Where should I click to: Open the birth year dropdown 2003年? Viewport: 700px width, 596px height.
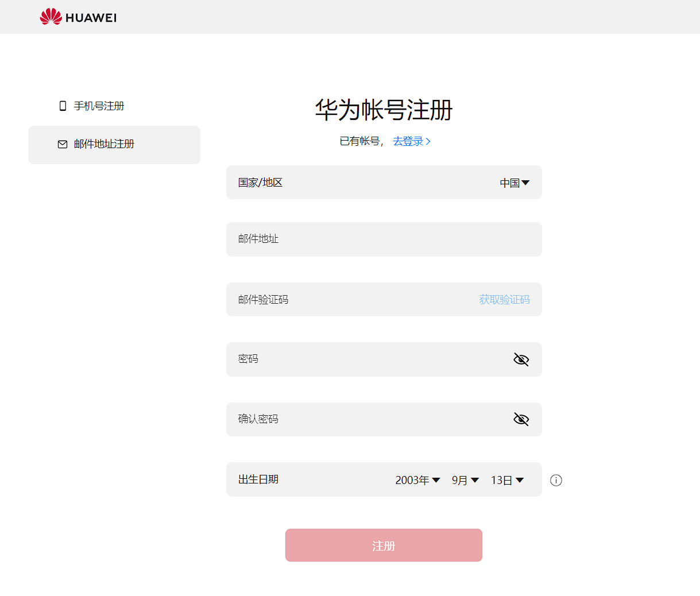[x=417, y=480]
